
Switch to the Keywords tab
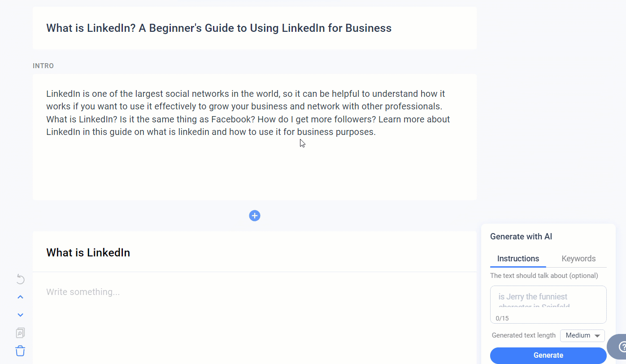(x=578, y=259)
